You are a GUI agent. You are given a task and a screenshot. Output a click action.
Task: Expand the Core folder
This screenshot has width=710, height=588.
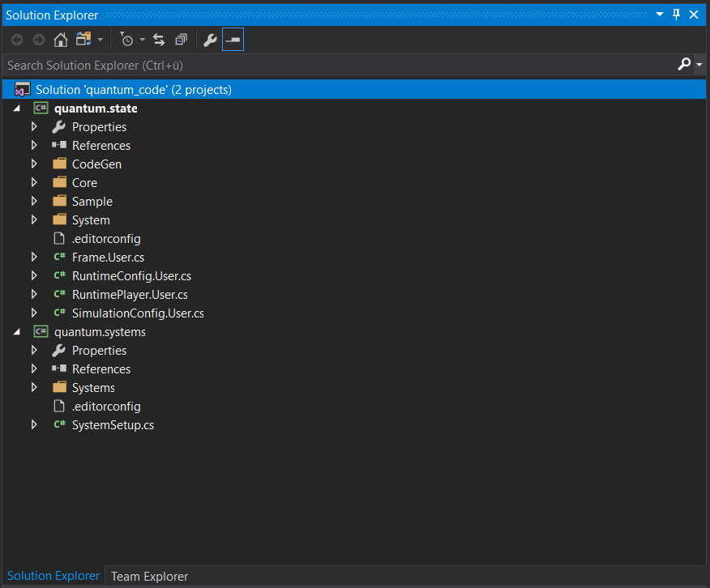click(34, 182)
